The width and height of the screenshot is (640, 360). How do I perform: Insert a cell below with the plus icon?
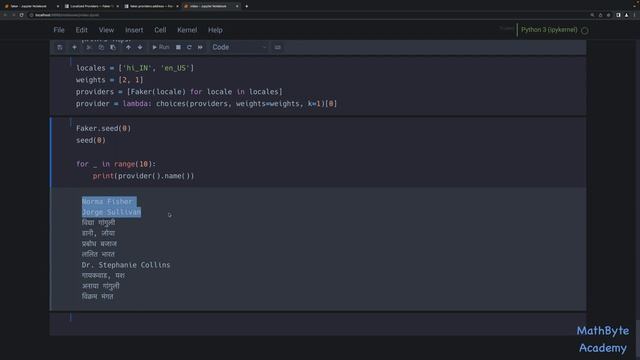pos(74,47)
